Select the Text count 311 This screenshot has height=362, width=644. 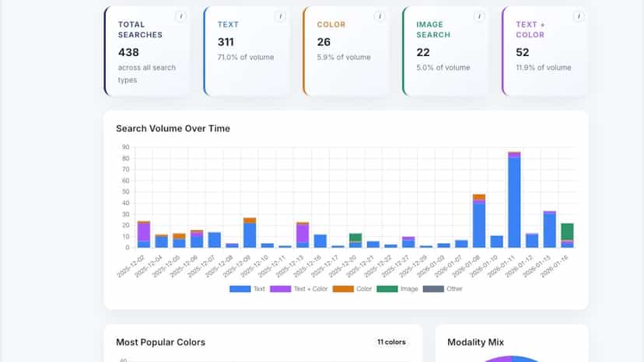tap(226, 42)
